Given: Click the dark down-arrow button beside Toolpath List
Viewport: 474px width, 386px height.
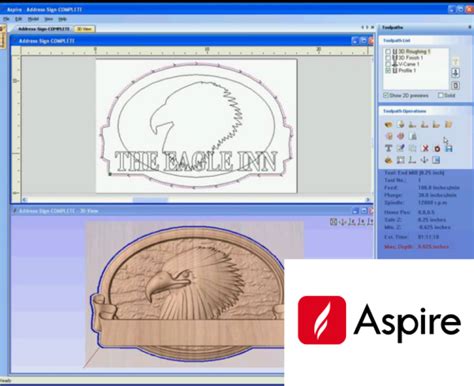Looking at the screenshot, I should click(x=456, y=73).
